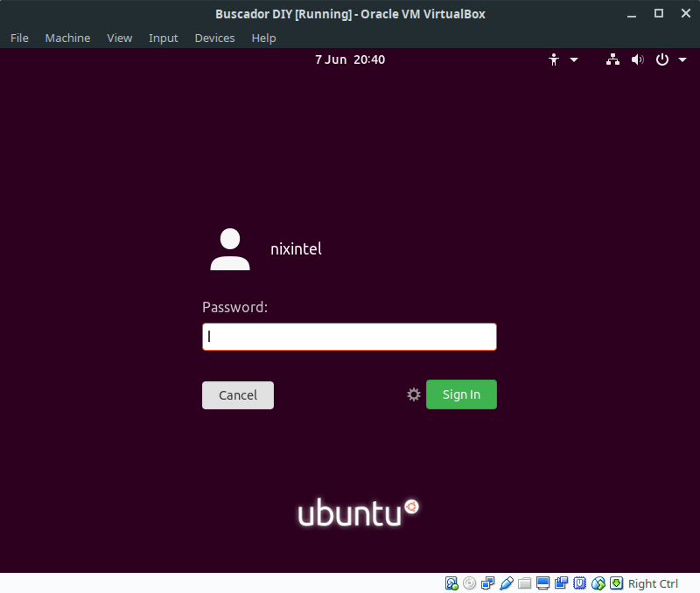Image resolution: width=700 pixels, height=593 pixels.
Task: Open the Ubuntu accessibility figure icon
Action: (x=554, y=59)
